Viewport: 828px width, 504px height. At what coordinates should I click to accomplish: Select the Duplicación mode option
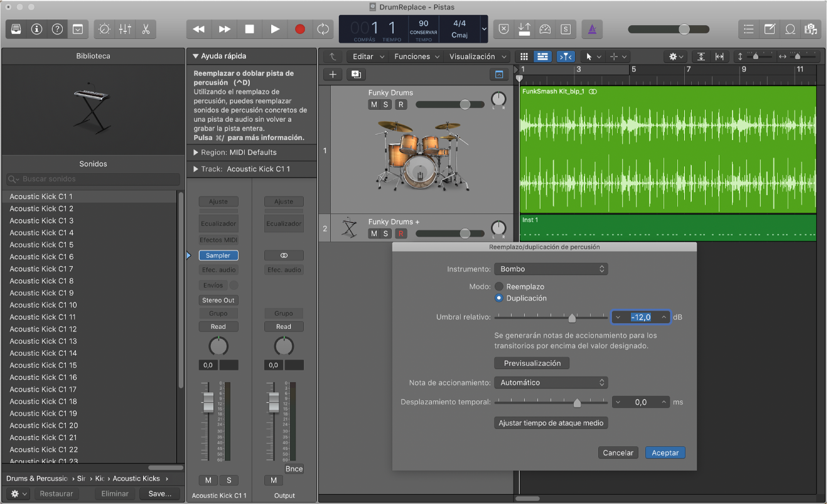(x=499, y=298)
